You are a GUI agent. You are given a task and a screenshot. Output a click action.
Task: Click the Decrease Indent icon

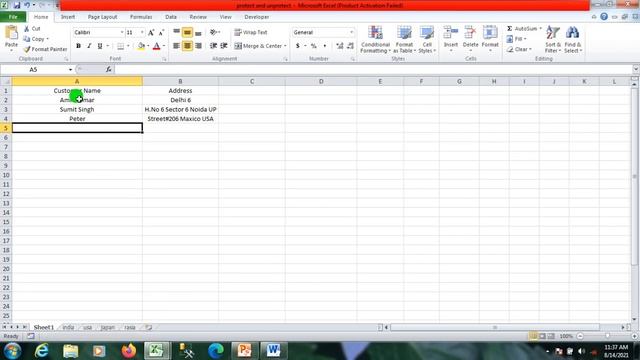(213, 46)
